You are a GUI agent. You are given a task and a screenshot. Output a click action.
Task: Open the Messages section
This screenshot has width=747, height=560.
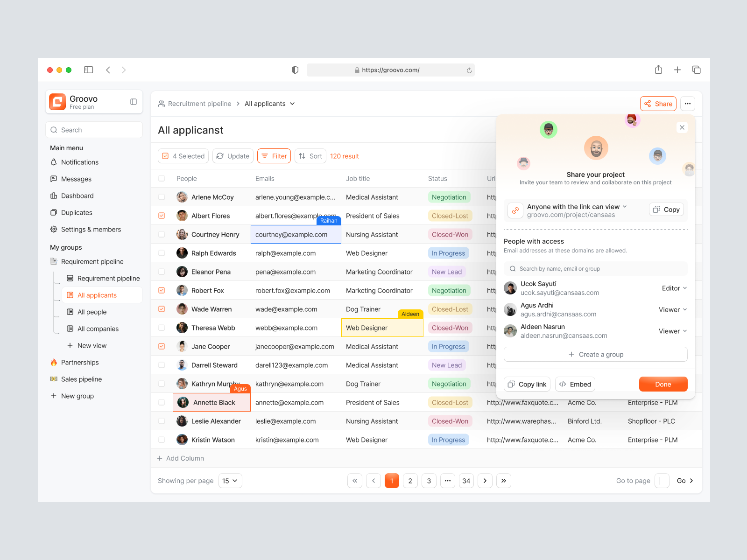76,179
